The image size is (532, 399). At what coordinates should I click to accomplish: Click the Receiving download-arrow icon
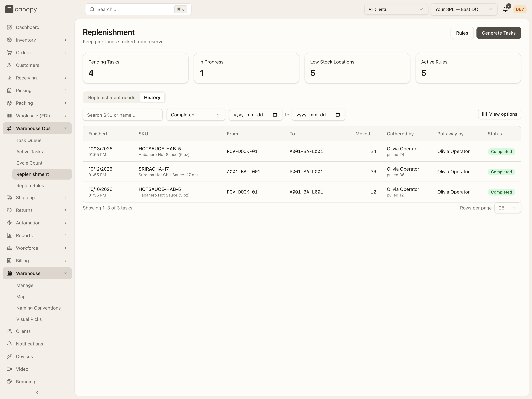point(9,78)
